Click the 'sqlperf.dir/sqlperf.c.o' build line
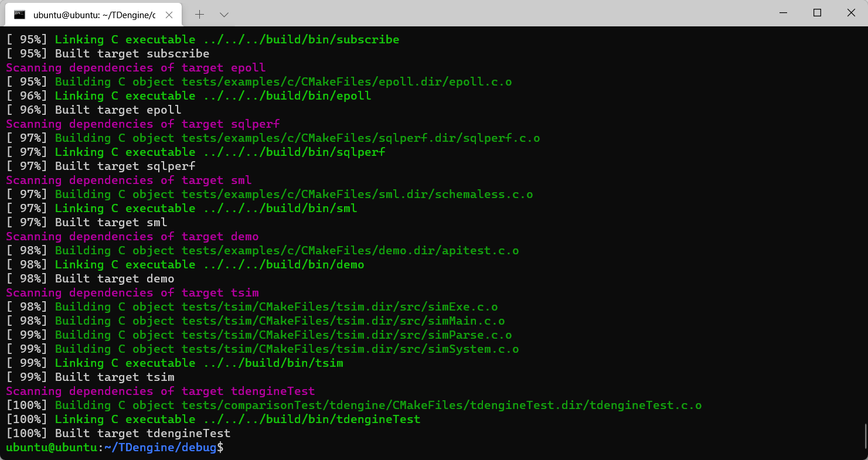The height and width of the screenshot is (460, 868). (273, 138)
